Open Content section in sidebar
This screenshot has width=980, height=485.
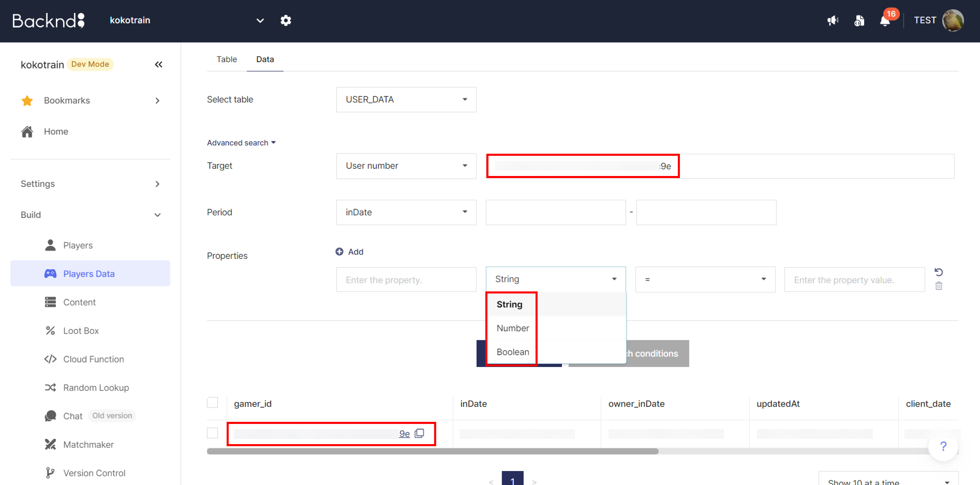[80, 302]
